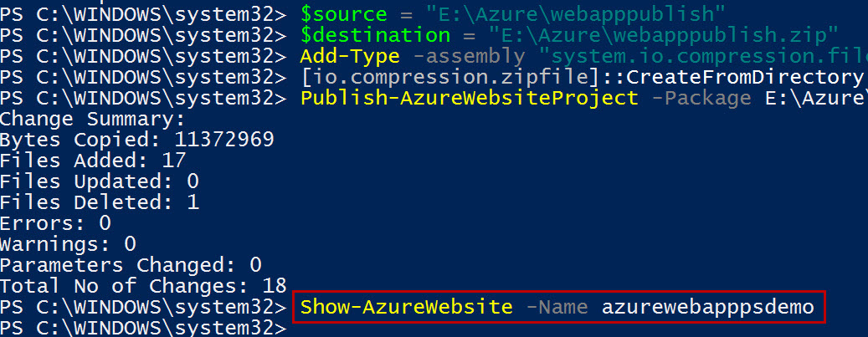
Task: Click the -assembly parameter
Action: [x=470, y=56]
